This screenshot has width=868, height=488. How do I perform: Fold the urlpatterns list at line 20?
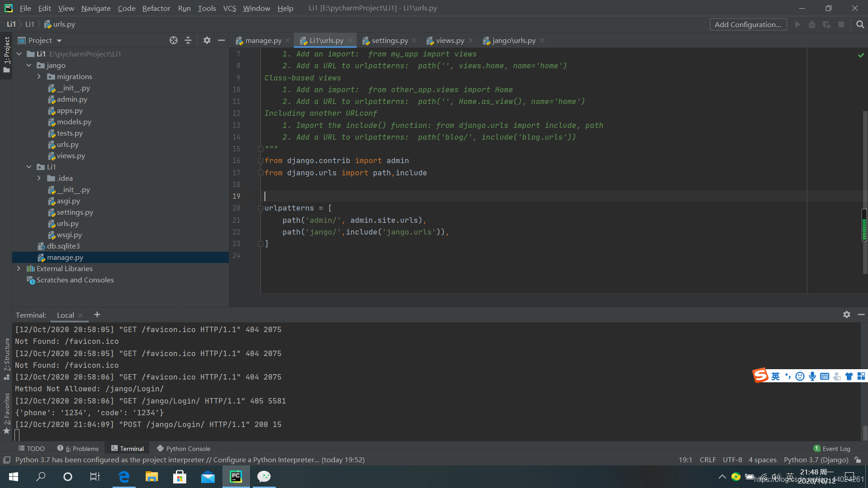point(260,208)
